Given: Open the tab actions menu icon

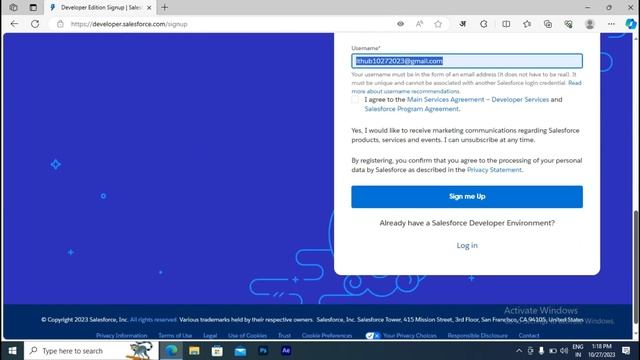Looking at the screenshot, I should (33, 7).
